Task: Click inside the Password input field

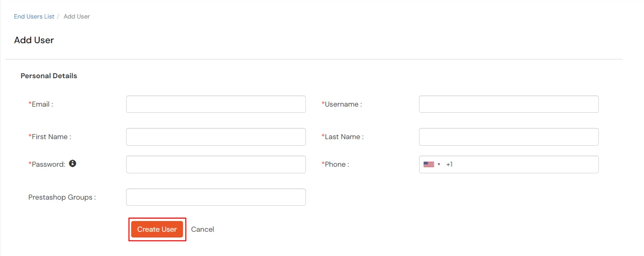Action: point(215,164)
